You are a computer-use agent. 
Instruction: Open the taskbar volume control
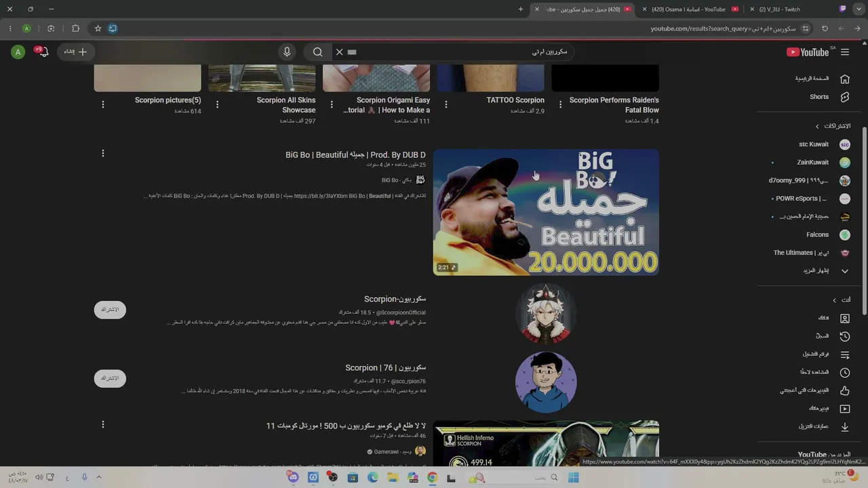(x=39, y=478)
